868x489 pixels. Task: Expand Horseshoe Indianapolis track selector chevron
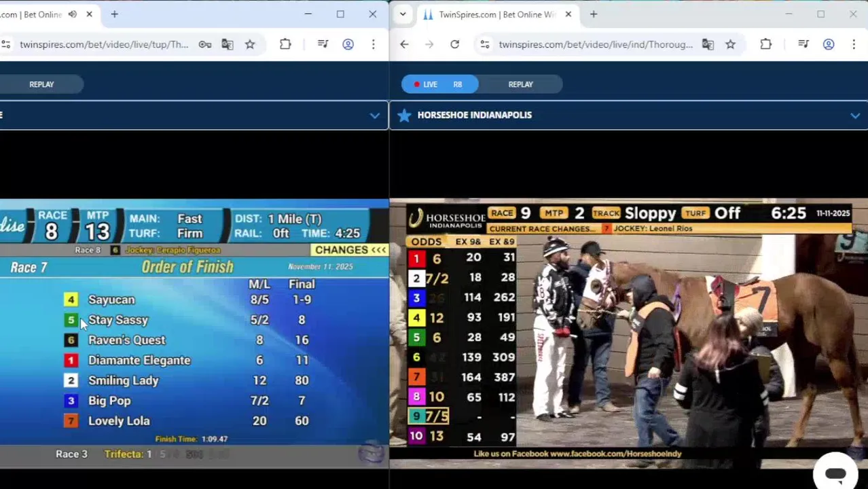(855, 115)
